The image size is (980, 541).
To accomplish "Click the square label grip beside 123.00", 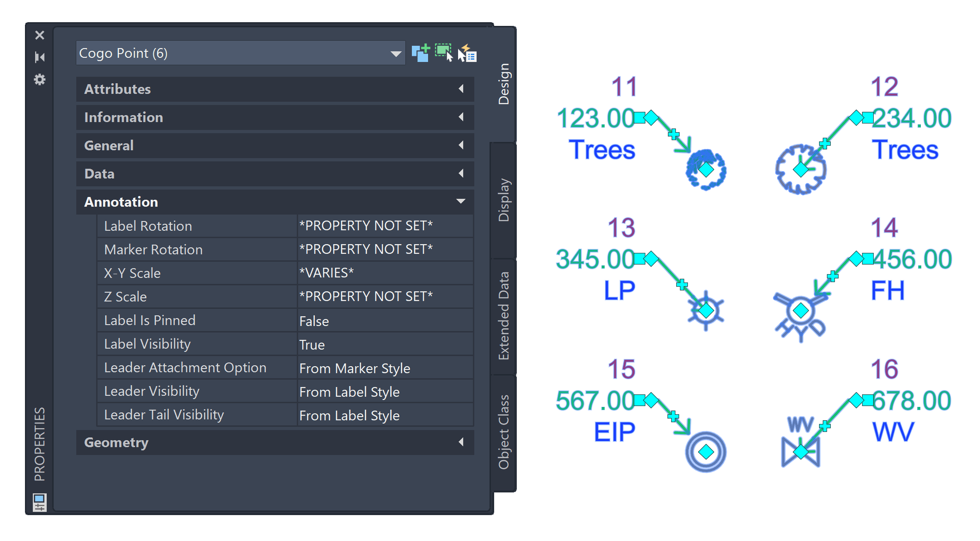I will (639, 117).
